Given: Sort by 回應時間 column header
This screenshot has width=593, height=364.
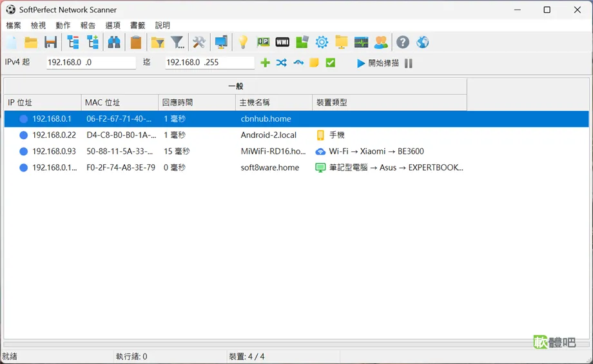Looking at the screenshot, I should coord(197,102).
